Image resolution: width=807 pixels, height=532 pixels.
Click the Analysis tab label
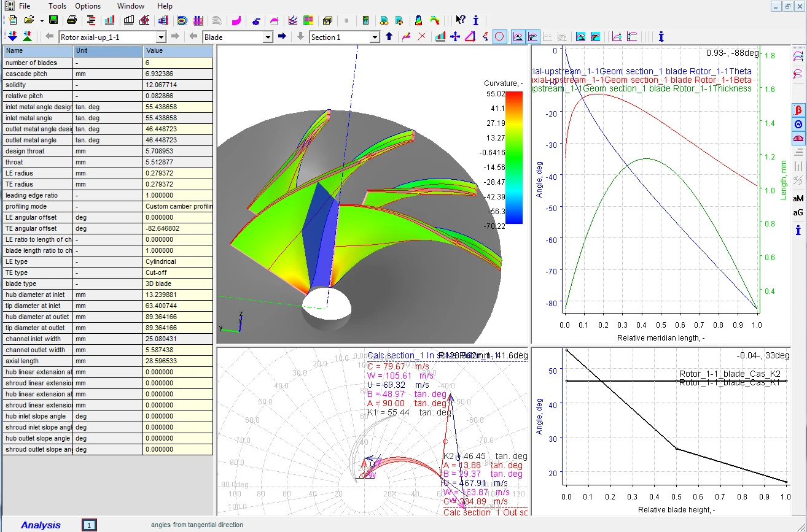pos(41,525)
